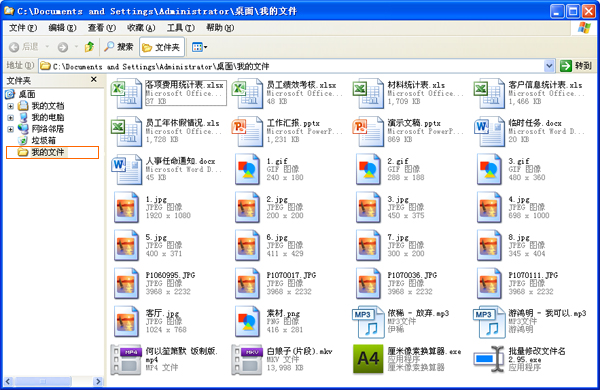600x390 pixels.
Task: Click the 后退 back button
Action: coord(24,47)
